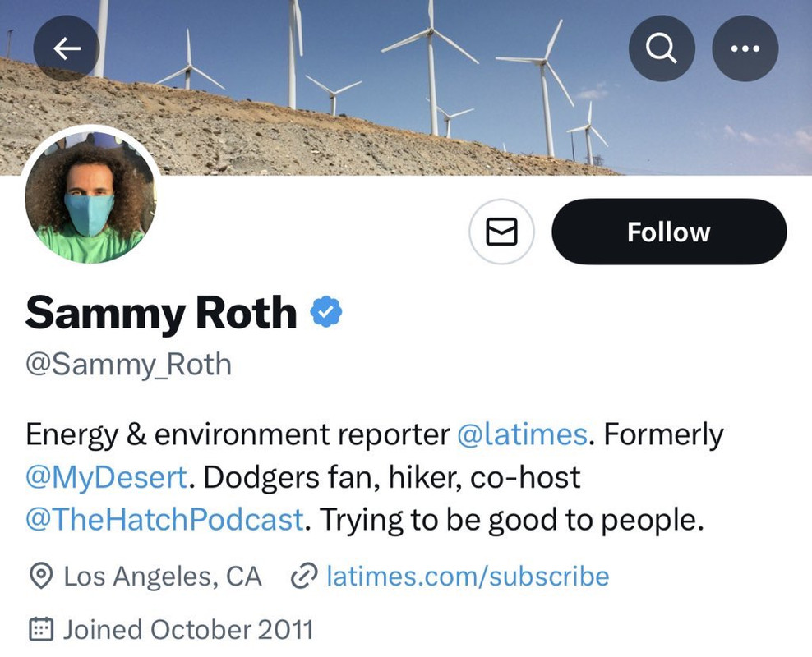This screenshot has height=657, width=812.
Task: Tap the @Sammy_Roth handle text
Action: click(x=129, y=365)
